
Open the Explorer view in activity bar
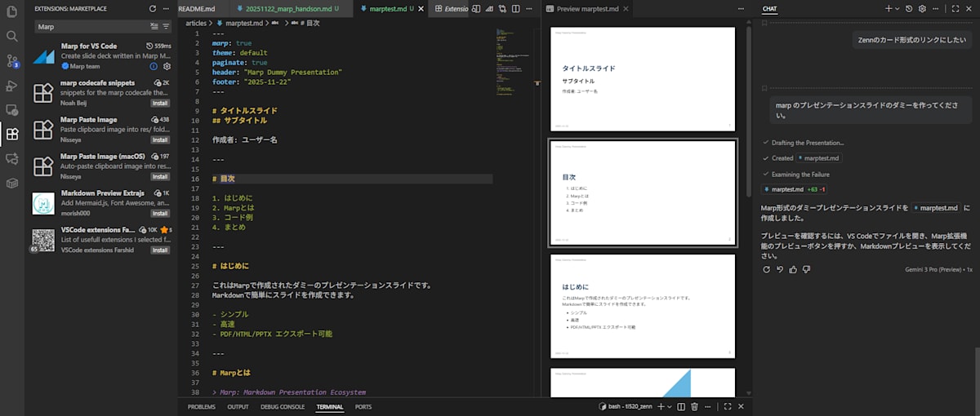(11, 11)
